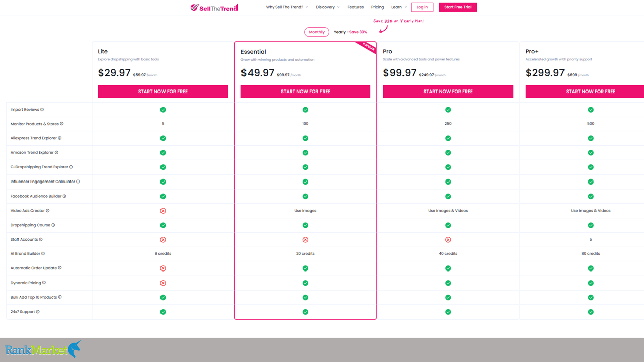Start now for free on Lite plan
This screenshot has height=362, width=644.
coord(163,92)
